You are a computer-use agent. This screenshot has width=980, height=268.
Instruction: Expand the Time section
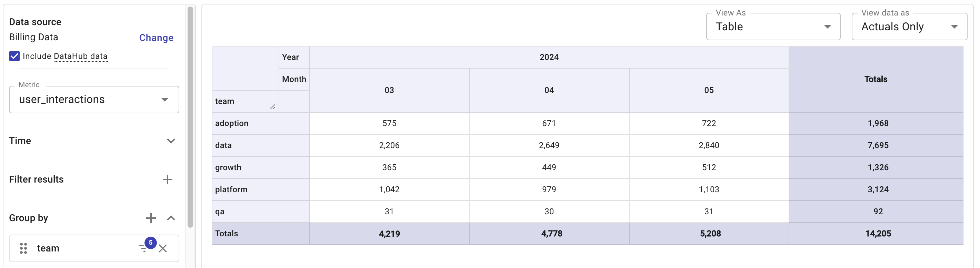[171, 141]
